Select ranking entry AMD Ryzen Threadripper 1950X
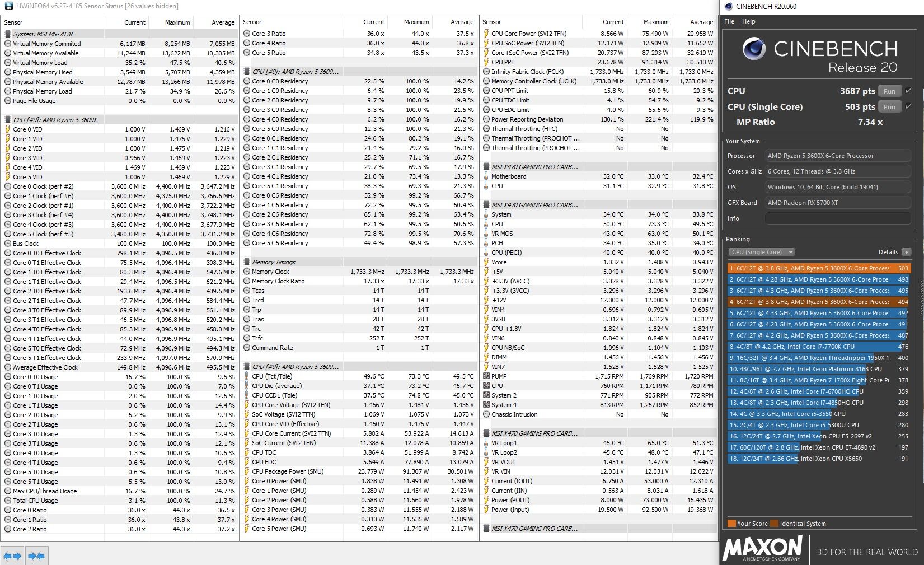This screenshot has width=924, height=565. click(x=819, y=358)
